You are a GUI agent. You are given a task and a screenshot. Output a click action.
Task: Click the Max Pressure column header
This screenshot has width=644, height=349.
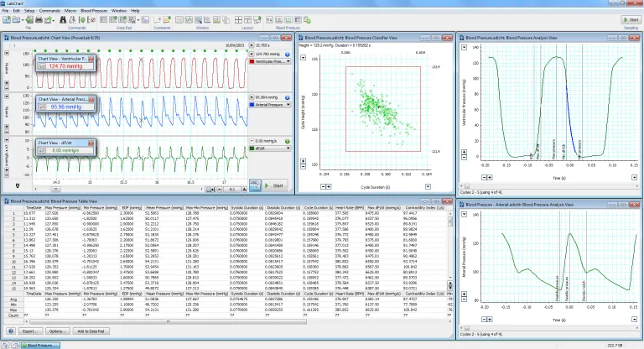click(x=62, y=208)
